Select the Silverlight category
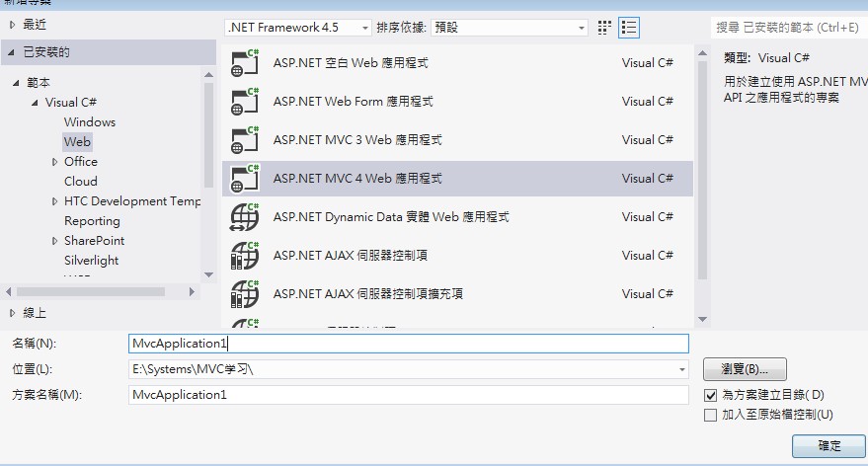Viewport: 868px width, 466px height. [91, 261]
